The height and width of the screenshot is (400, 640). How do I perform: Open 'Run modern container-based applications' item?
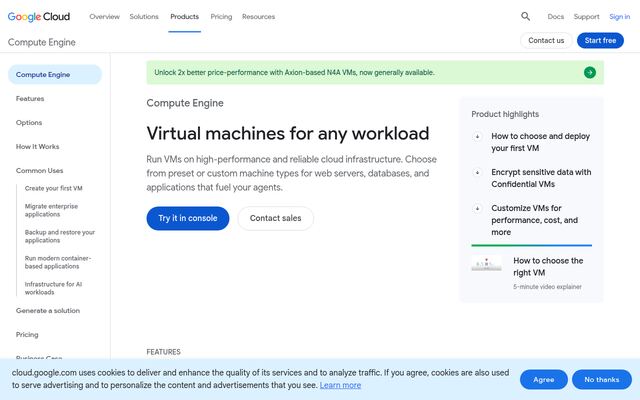(58, 262)
